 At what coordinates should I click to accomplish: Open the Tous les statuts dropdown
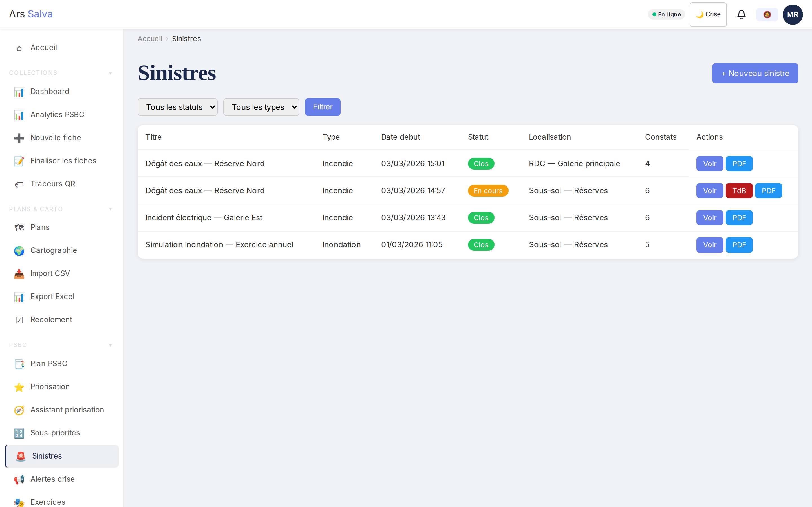(x=178, y=107)
